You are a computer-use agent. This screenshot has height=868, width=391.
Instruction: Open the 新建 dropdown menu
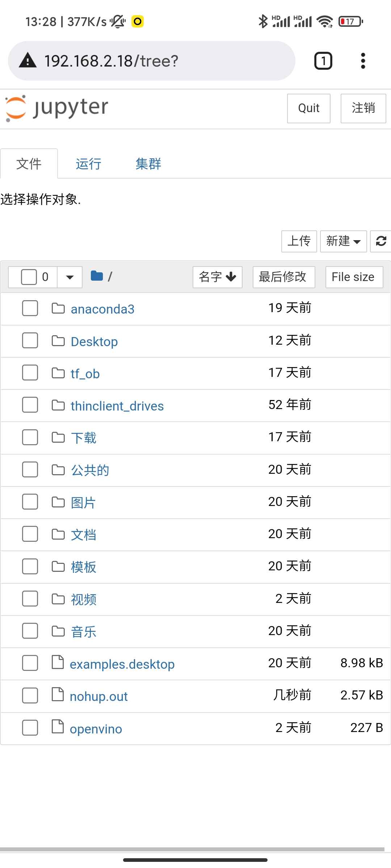pos(343,241)
